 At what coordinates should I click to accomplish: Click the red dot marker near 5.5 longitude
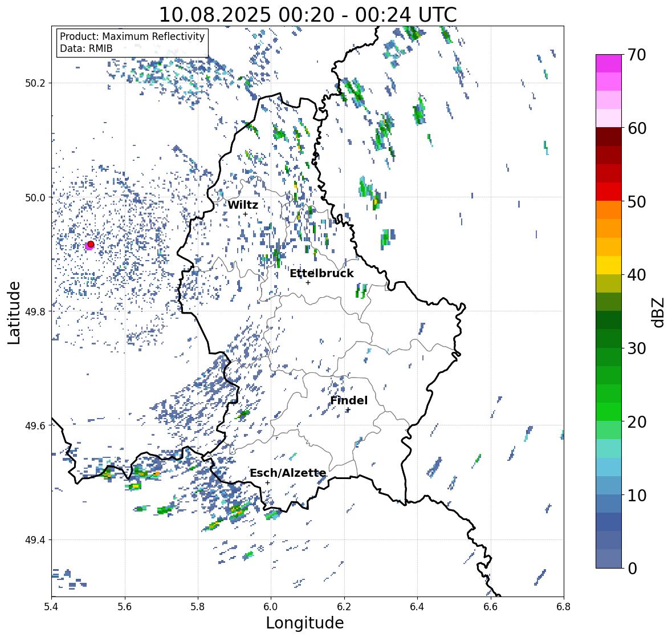[91, 244]
